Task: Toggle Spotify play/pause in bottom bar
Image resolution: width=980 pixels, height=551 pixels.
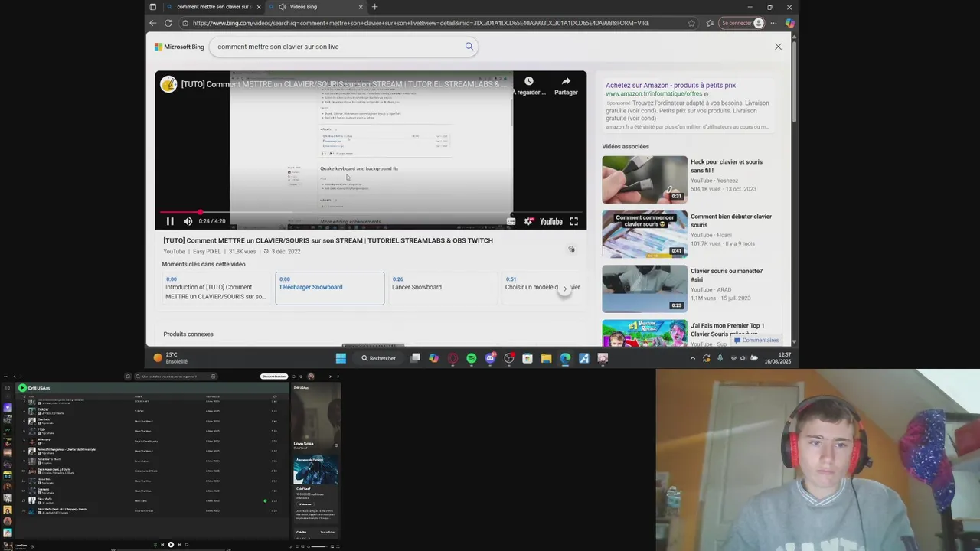Action: pos(171,545)
